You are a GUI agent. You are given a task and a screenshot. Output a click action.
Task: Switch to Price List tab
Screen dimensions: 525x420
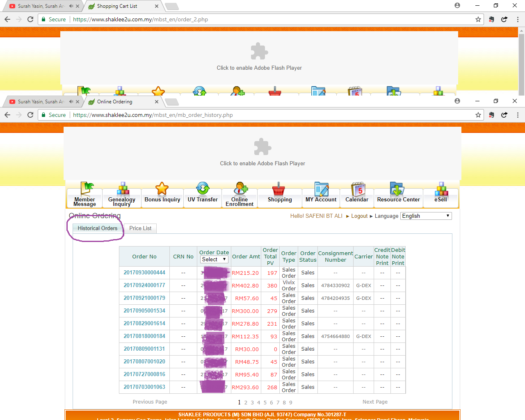pyautogui.click(x=140, y=228)
